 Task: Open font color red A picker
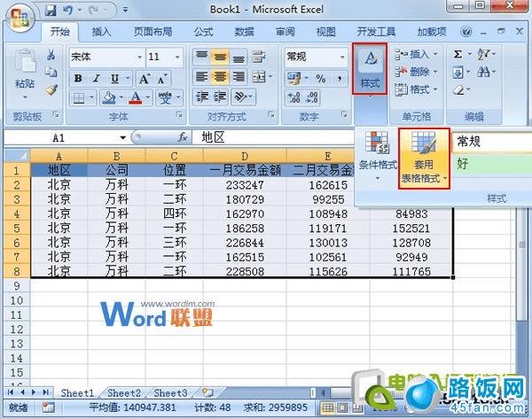click(136, 97)
